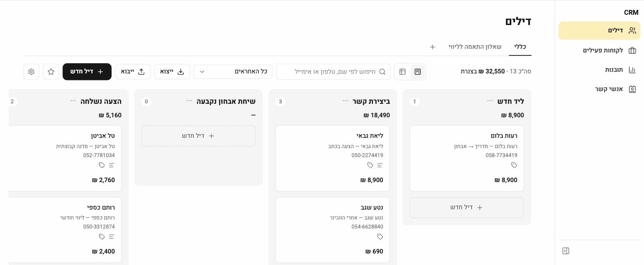This screenshot has width=644, height=265.
Task: Click tag icon on טל אביטן card
Action: pyautogui.click(x=102, y=165)
